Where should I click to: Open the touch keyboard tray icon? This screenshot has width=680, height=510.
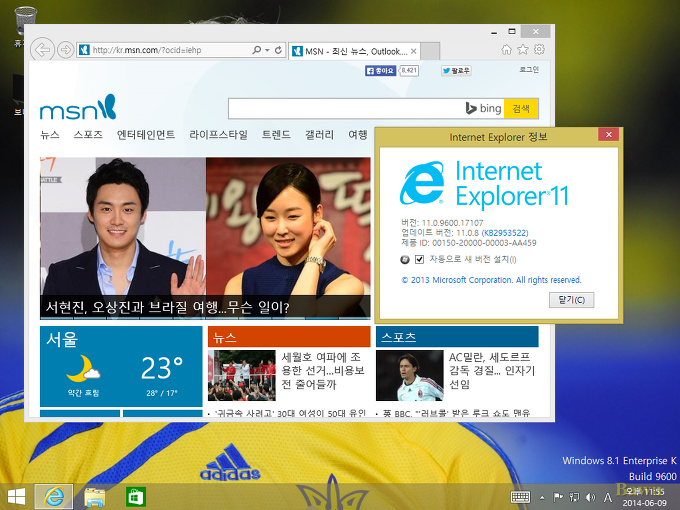point(520,497)
